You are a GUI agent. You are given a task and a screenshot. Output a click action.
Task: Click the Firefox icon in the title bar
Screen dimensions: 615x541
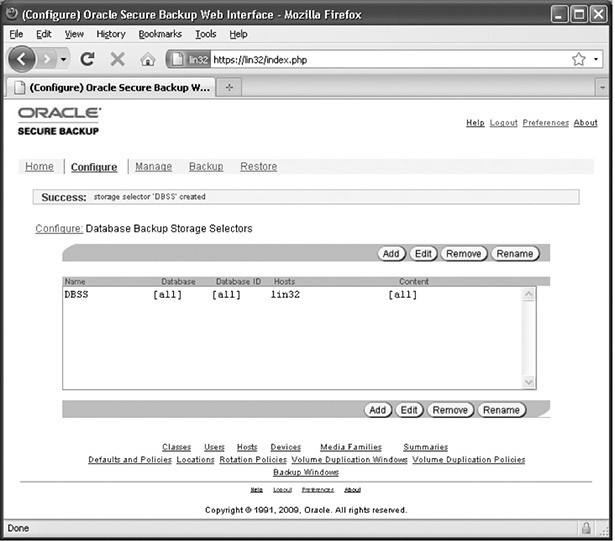(x=12, y=13)
